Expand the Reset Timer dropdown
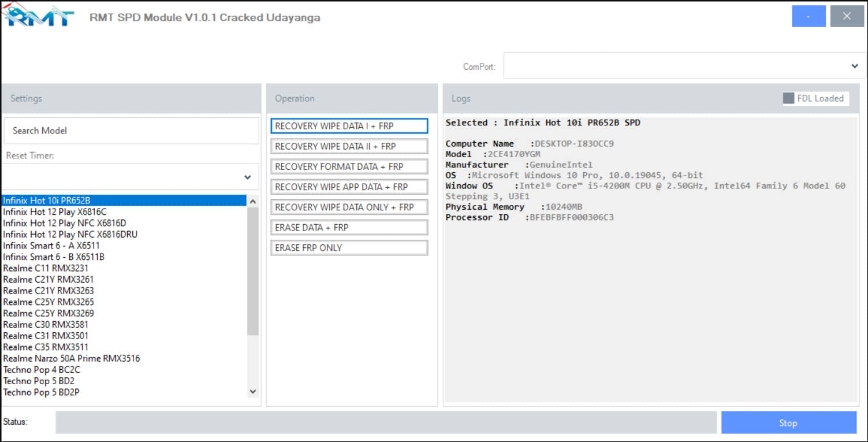The height and width of the screenshot is (442, 868). [x=247, y=177]
